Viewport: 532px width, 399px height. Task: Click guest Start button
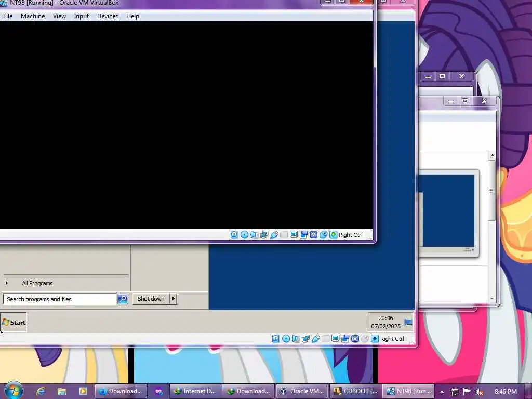coord(14,322)
